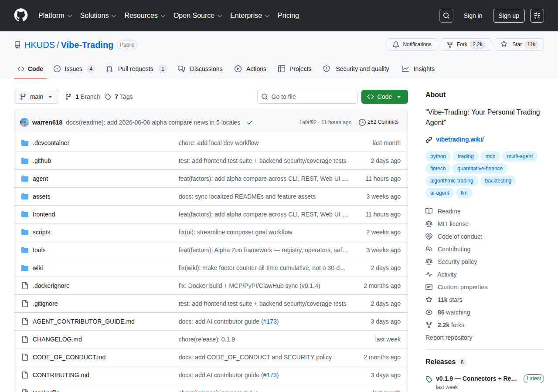Open the Projects tab

(295, 69)
